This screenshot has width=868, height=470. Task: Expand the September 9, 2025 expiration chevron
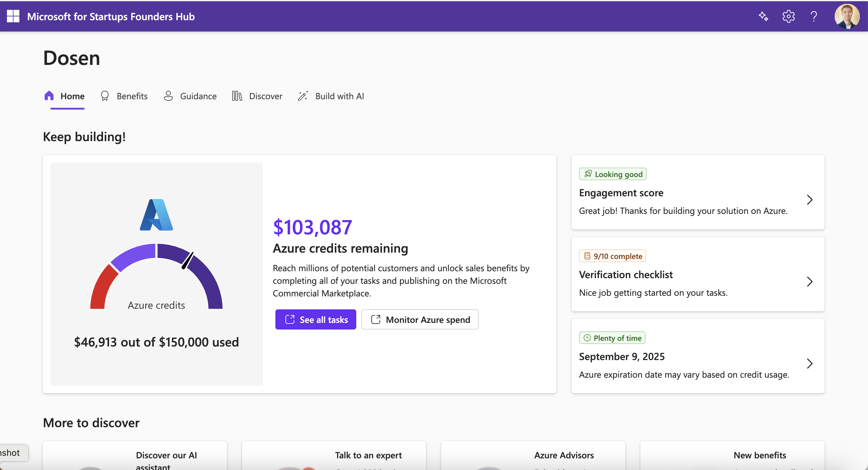pos(810,364)
